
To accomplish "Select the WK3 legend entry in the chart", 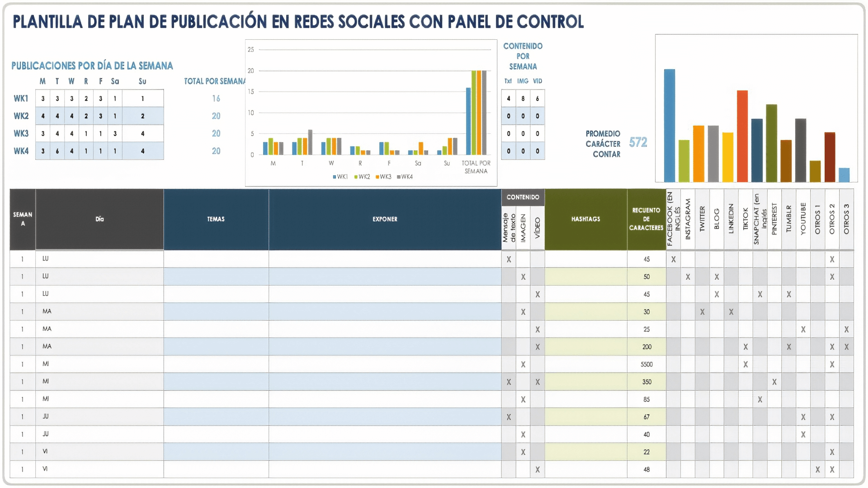I will coord(384,177).
